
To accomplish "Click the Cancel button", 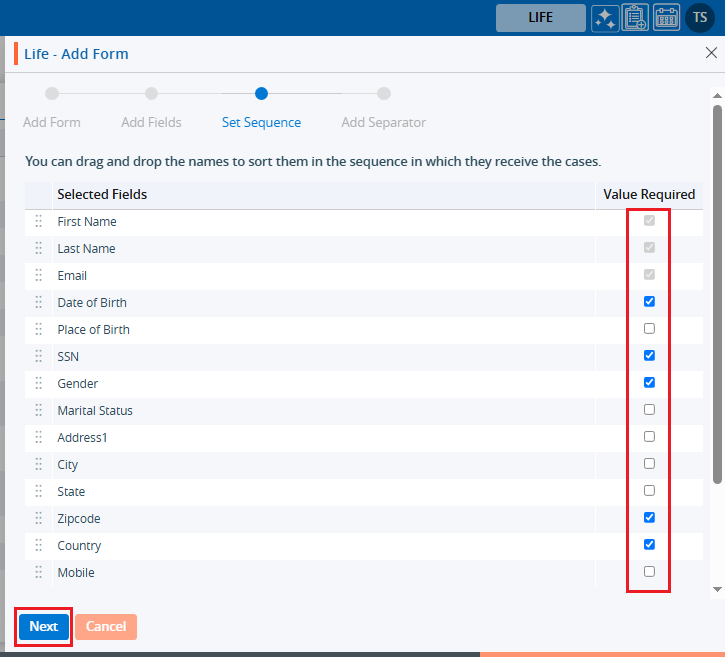I will [105, 627].
